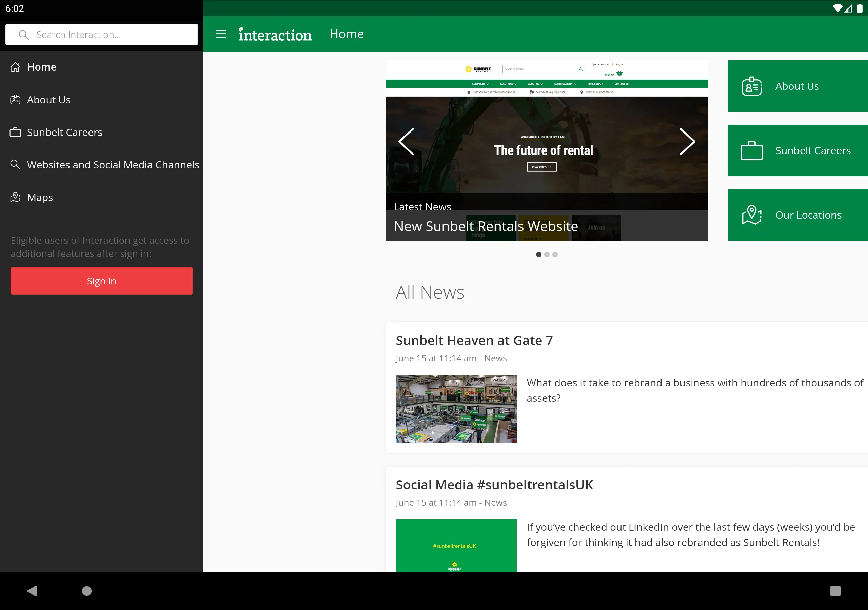Tap the interaction logo in header
This screenshot has height=610, width=868.
point(275,34)
